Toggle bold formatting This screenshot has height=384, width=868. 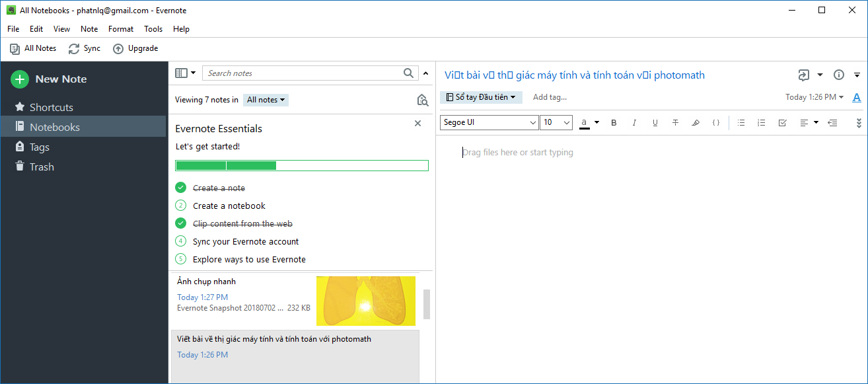pos(614,123)
